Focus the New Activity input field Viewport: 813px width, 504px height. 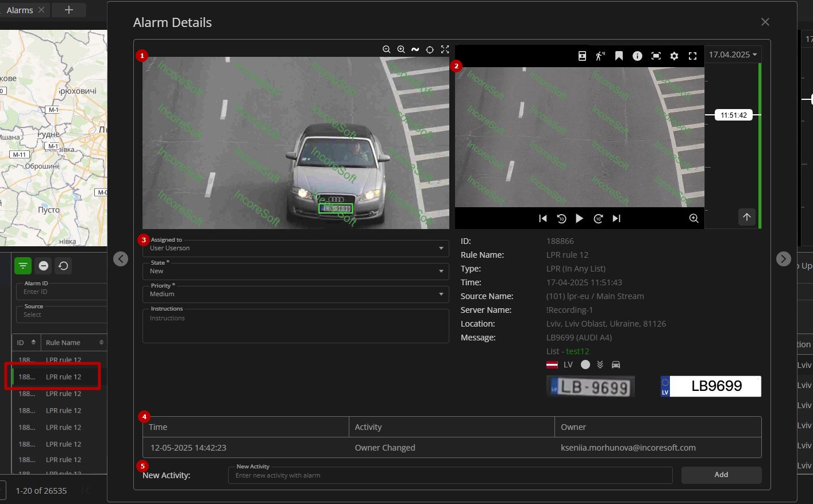(450, 475)
